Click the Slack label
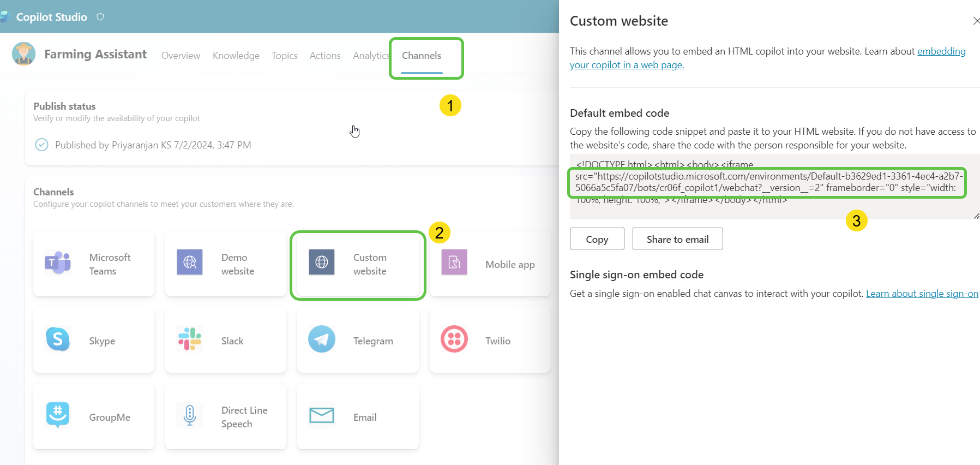The height and width of the screenshot is (465, 980). pyautogui.click(x=232, y=341)
